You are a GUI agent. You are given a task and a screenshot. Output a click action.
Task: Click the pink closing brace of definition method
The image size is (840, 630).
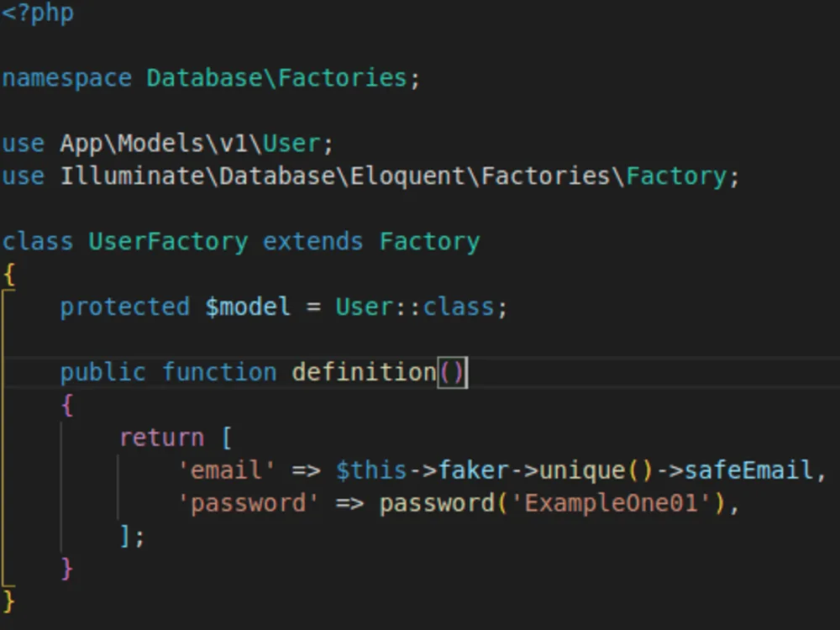click(67, 569)
